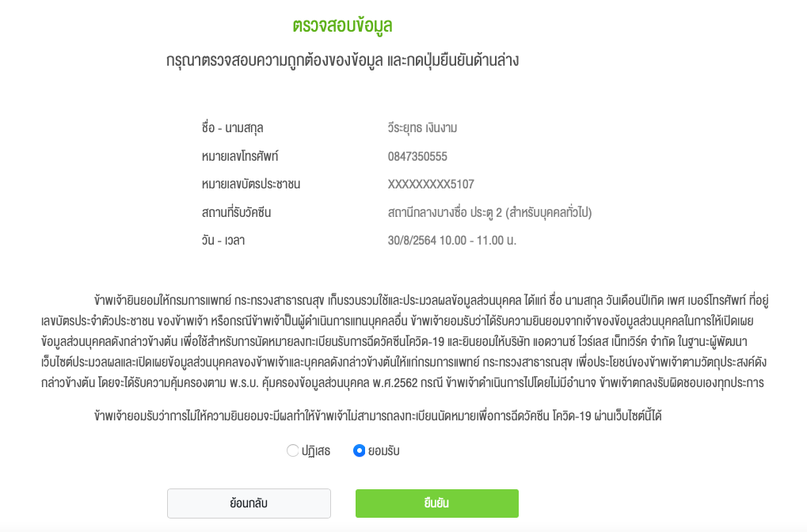Click the sentence starting ข้าพเจ้ายอมรับว่าการไม่ให้ความยินยอม

point(378,416)
